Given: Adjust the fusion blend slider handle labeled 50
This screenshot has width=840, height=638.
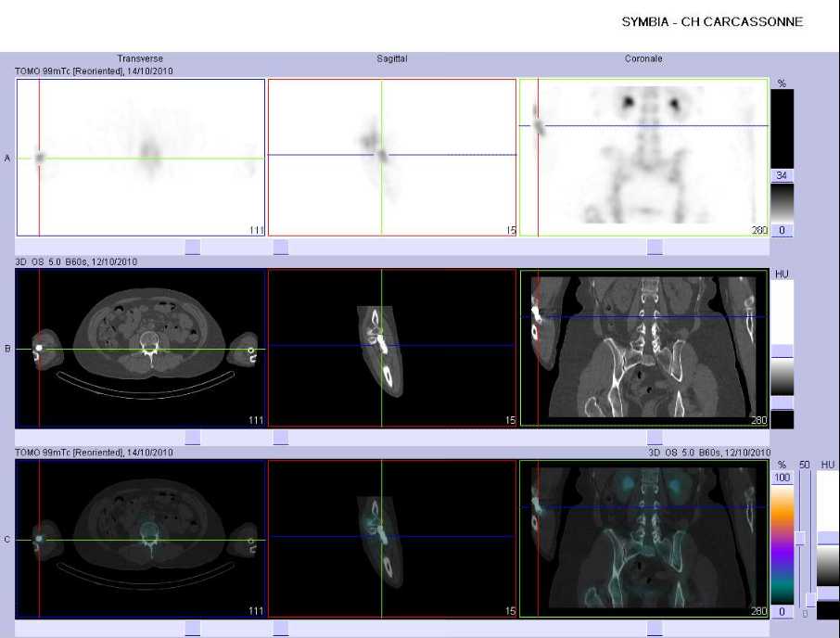Looking at the screenshot, I should [801, 539].
